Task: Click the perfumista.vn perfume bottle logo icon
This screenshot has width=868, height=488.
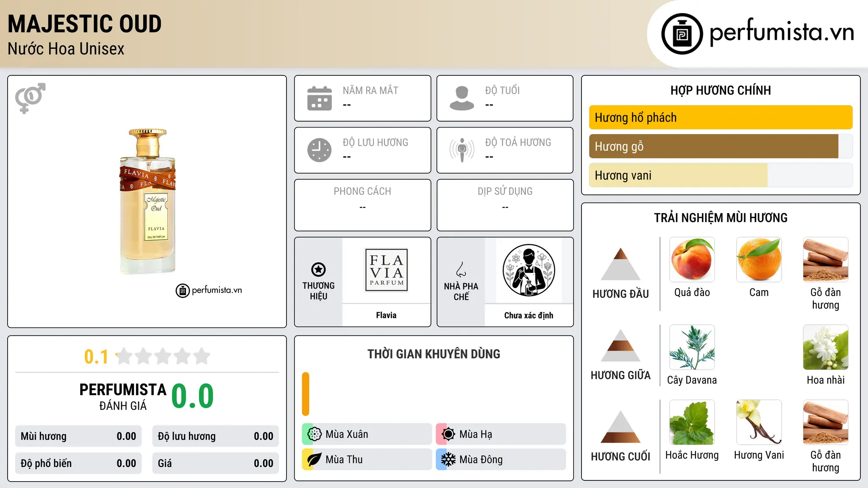Action: 682,34
